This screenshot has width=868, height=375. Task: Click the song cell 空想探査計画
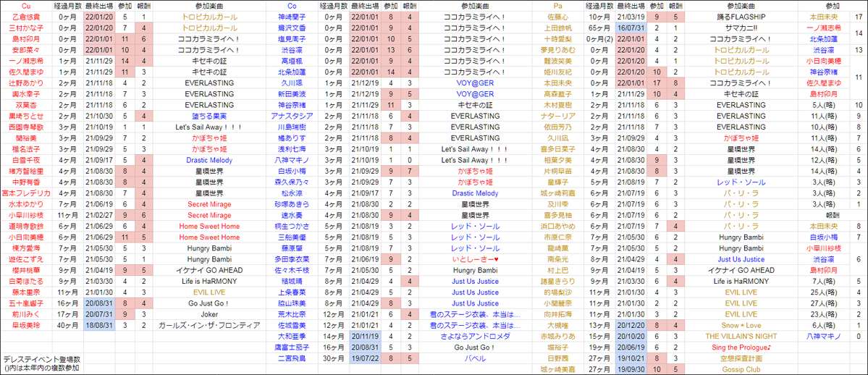tap(741, 358)
